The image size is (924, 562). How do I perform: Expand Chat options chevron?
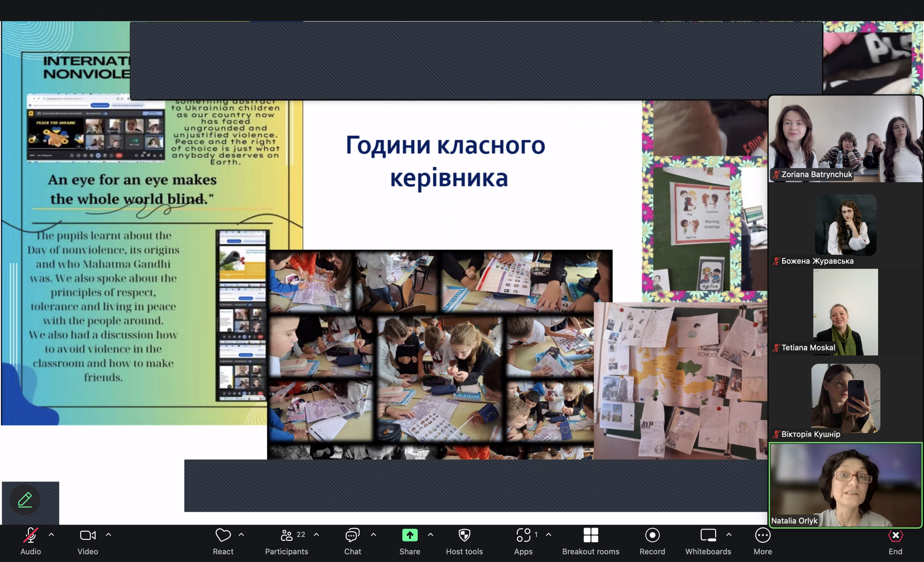tap(373, 535)
